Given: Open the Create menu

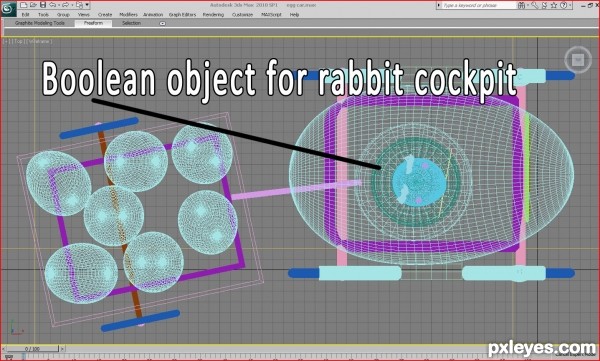Looking at the screenshot, I should [105, 15].
